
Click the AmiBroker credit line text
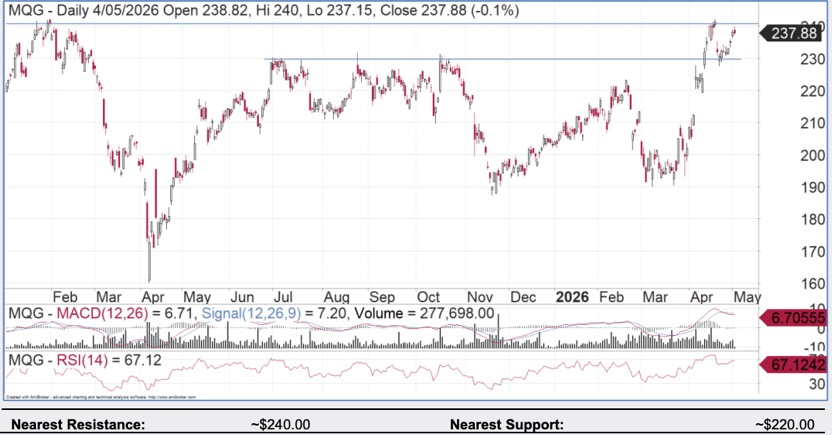101,397
